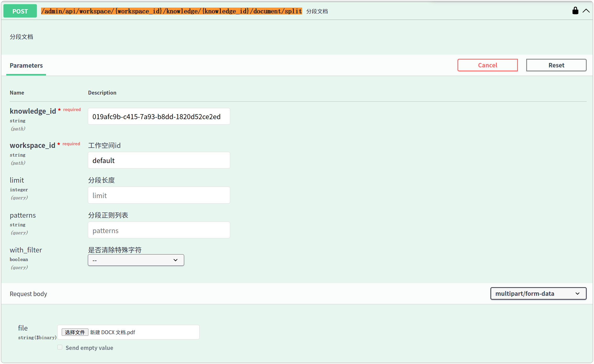Viewport: 594px width, 364px height.
Task: Click the Cancel button
Action: coord(487,65)
